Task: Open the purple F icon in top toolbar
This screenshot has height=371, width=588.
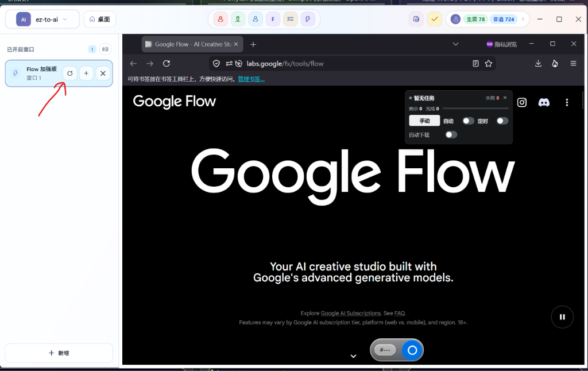Action: [x=273, y=19]
